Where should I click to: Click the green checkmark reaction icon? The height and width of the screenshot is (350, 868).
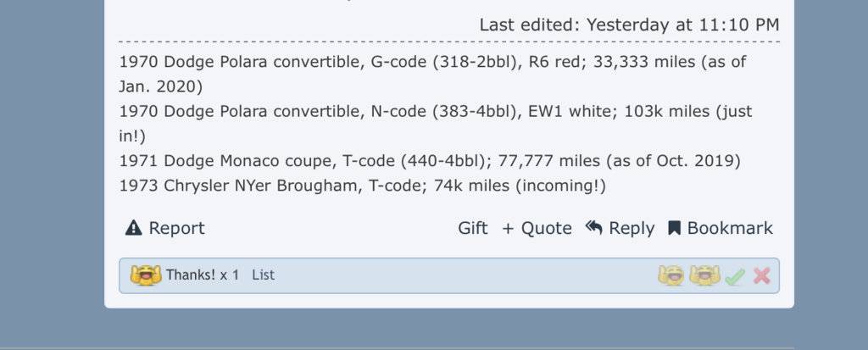pos(734,276)
